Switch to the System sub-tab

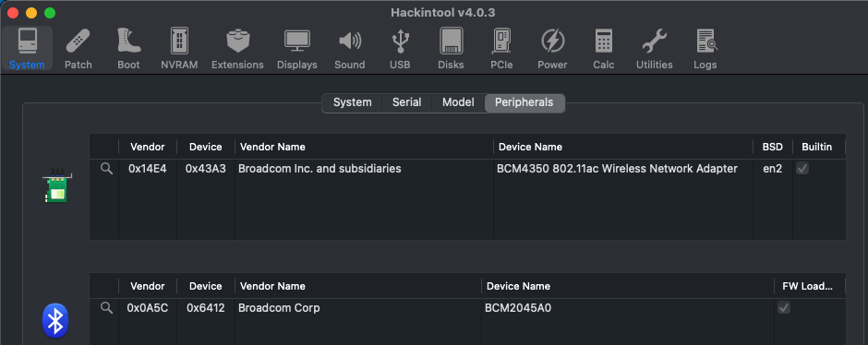coord(352,102)
